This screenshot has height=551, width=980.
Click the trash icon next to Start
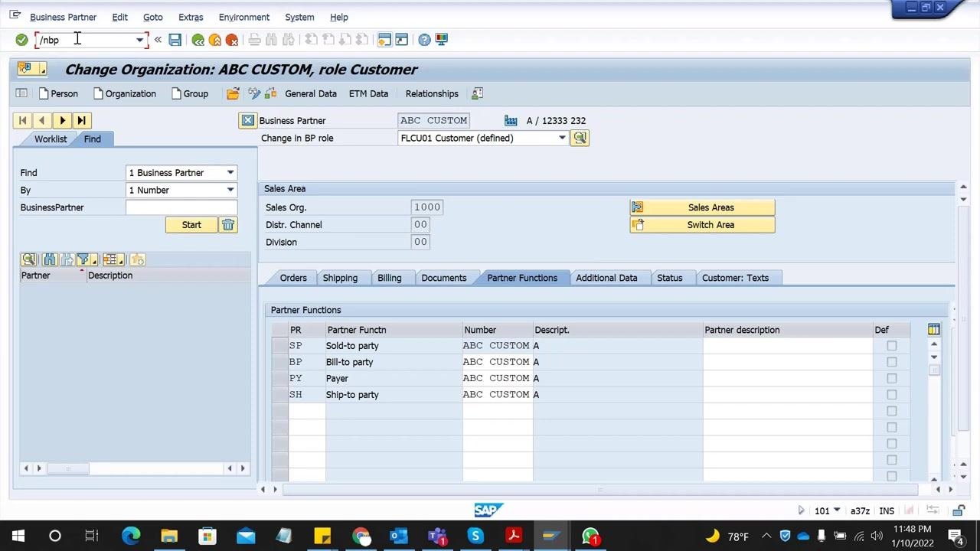click(x=228, y=224)
